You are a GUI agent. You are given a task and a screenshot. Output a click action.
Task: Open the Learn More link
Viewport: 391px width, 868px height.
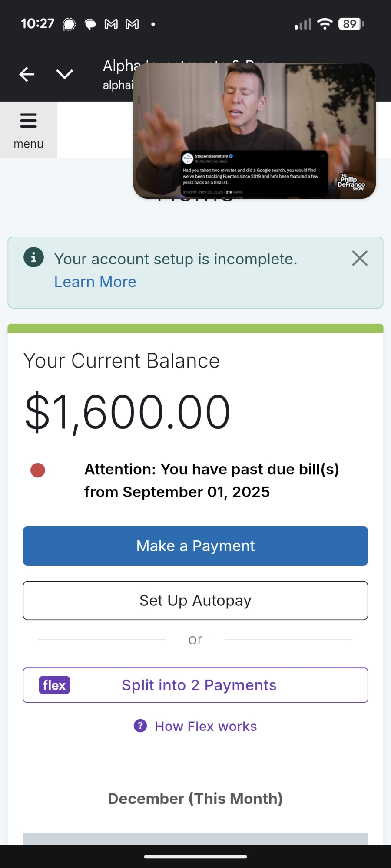pos(95,282)
